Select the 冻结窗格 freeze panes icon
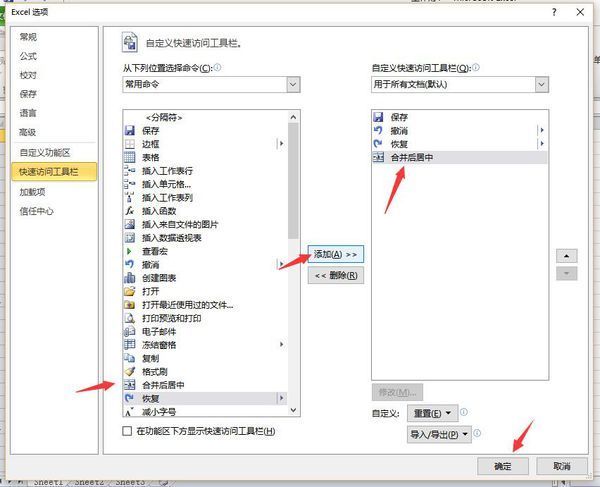The width and height of the screenshot is (600, 487). click(x=130, y=345)
